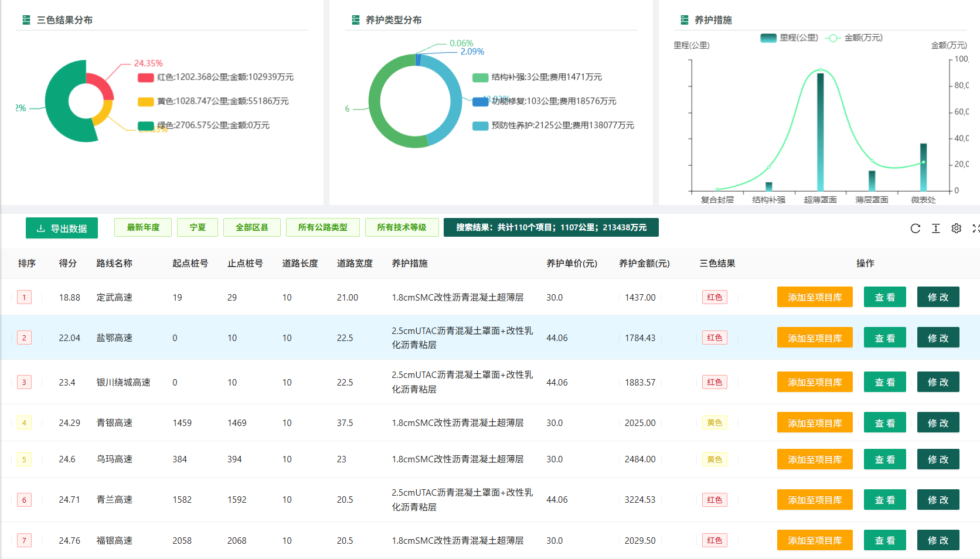
Task: Click the search result summary banner
Action: coord(551,227)
